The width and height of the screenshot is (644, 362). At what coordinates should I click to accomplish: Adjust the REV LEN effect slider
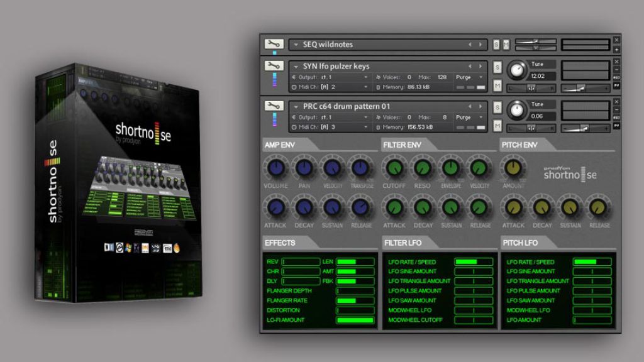tap(355, 262)
